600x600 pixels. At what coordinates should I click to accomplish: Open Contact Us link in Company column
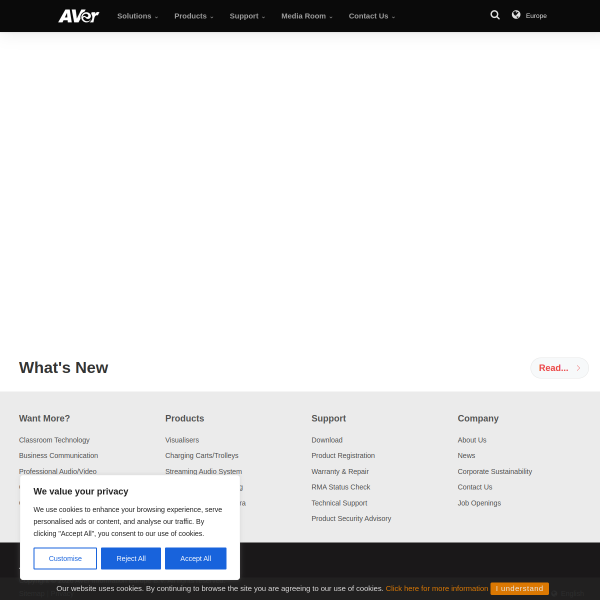[x=475, y=487]
